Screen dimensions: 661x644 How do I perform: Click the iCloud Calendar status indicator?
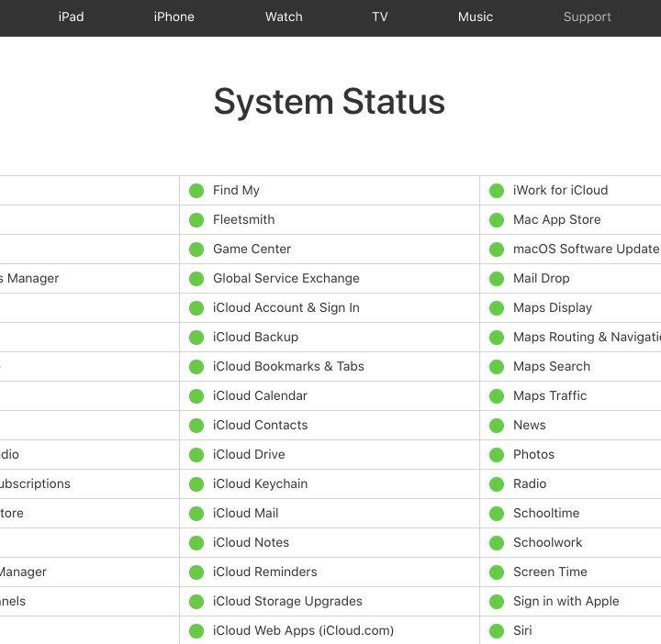[196, 396]
